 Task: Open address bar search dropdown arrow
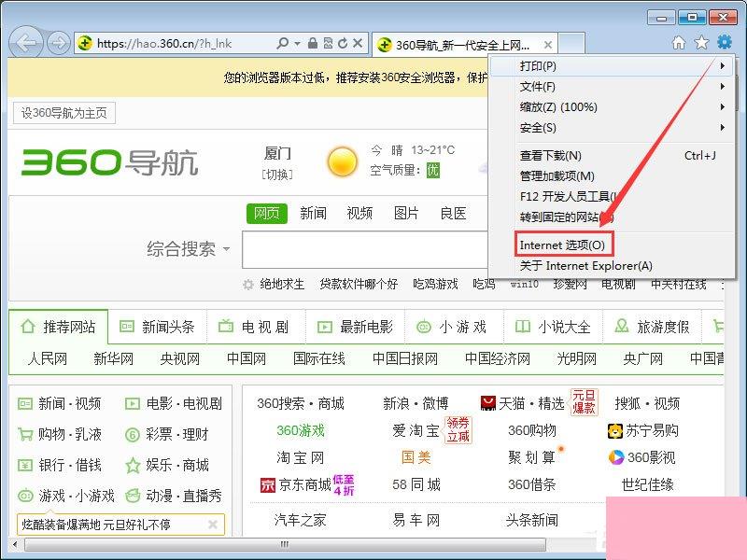tap(297, 43)
